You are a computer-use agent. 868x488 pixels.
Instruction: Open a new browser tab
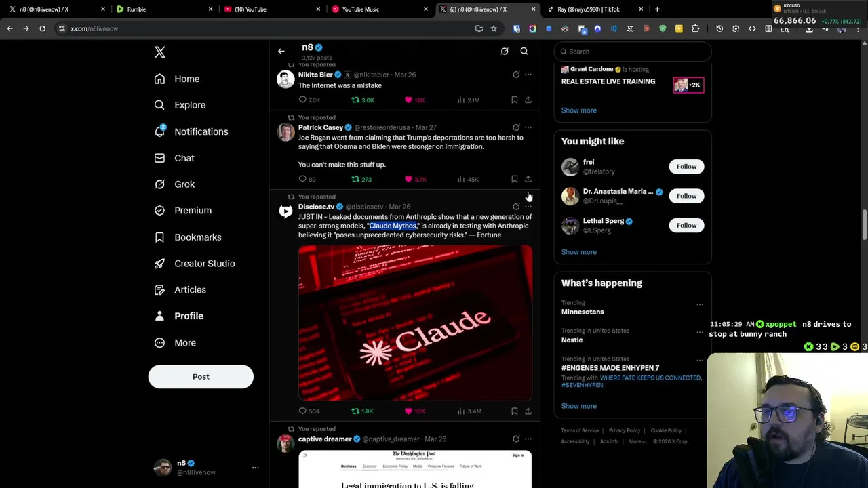pyautogui.click(x=657, y=9)
